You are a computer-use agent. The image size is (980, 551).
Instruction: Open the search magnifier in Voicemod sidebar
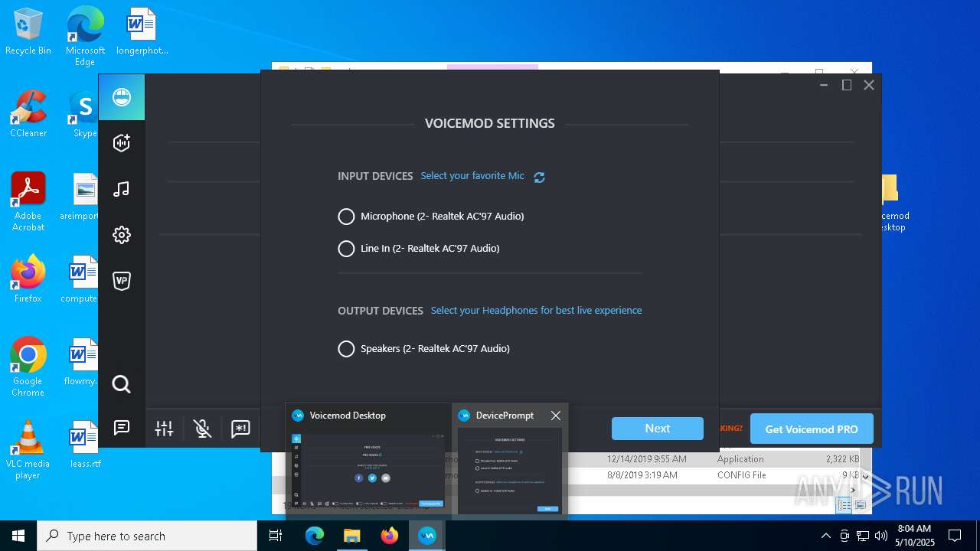point(122,384)
